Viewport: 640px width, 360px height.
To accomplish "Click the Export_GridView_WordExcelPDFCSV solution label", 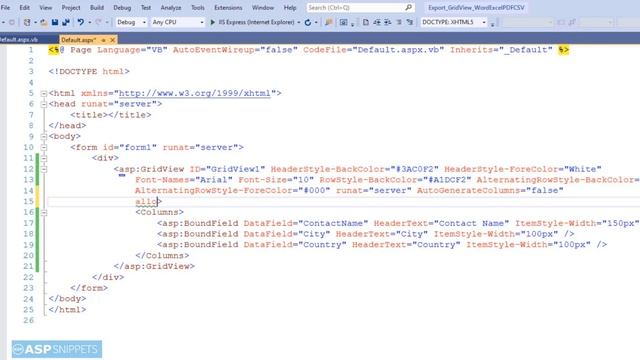I will point(476,7).
